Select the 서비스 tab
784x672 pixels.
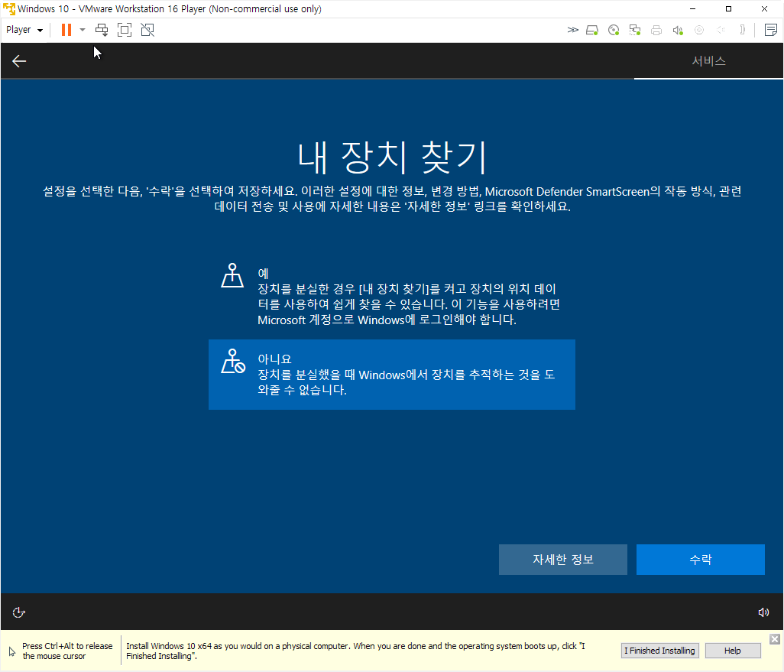(708, 61)
